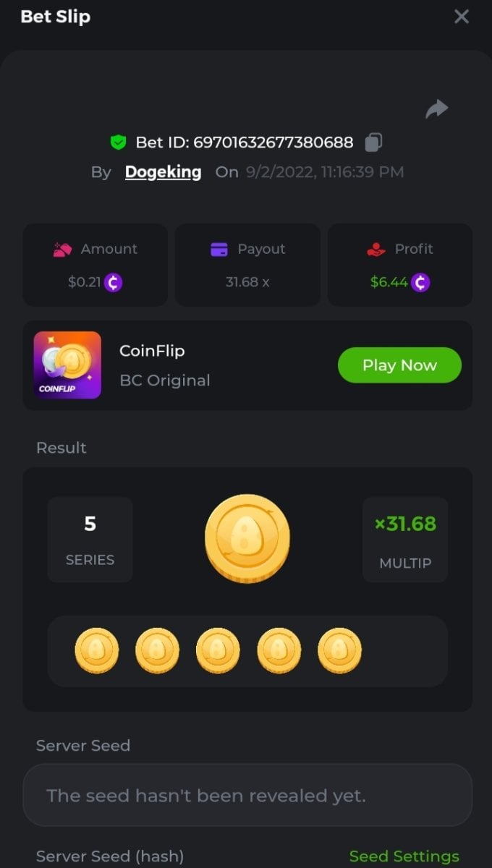Click the CoinFlip game title
The image size is (492, 868).
tap(152, 351)
